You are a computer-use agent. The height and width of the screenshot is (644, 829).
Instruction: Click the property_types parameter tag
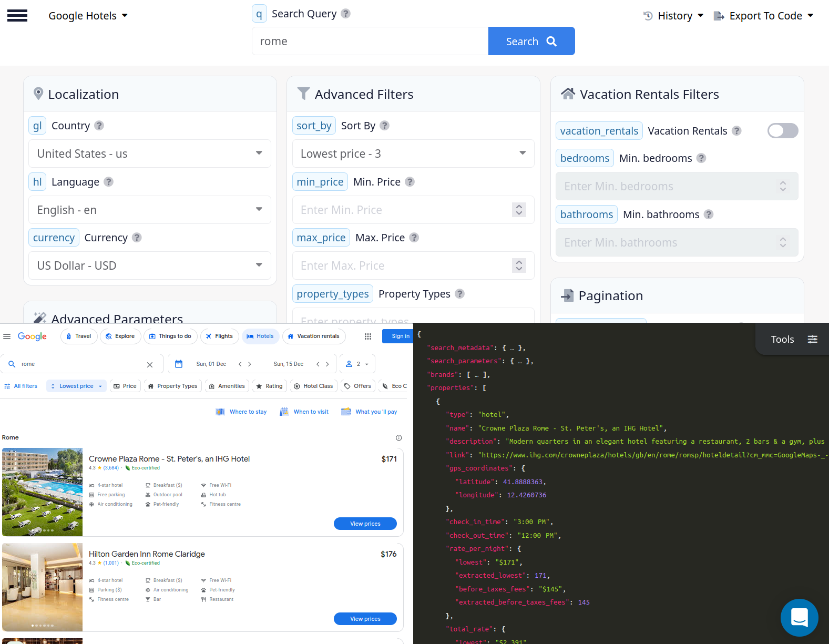click(332, 294)
